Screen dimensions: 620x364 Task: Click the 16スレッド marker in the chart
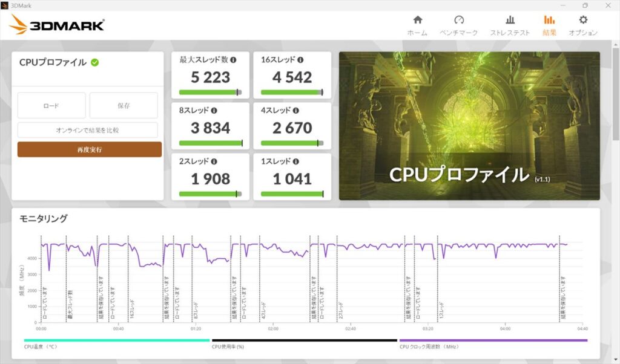(x=131, y=309)
